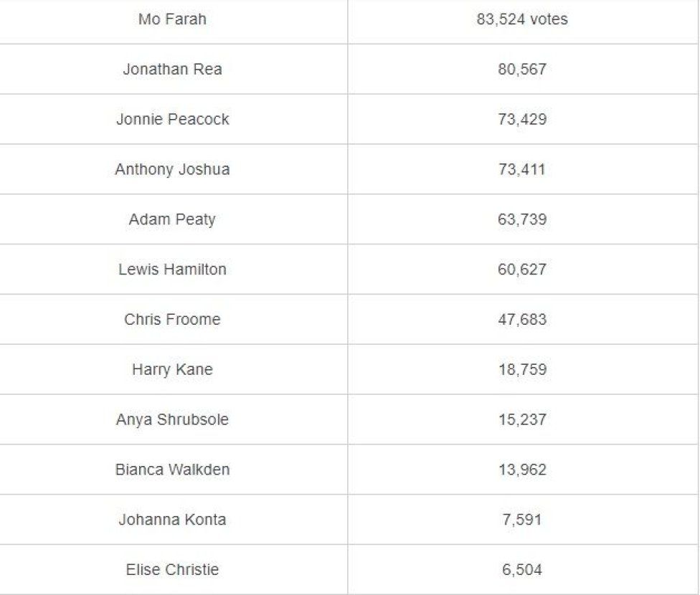Select the 18,759 vote count

(x=522, y=369)
